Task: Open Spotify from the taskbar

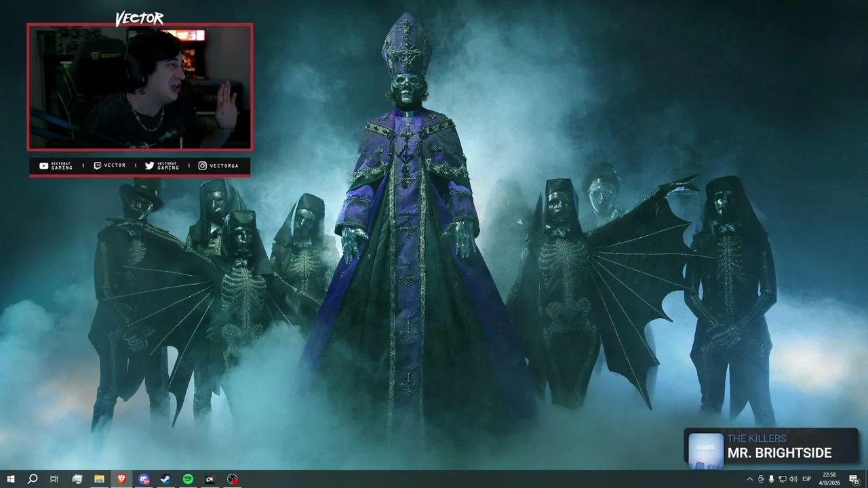Action: (x=188, y=479)
